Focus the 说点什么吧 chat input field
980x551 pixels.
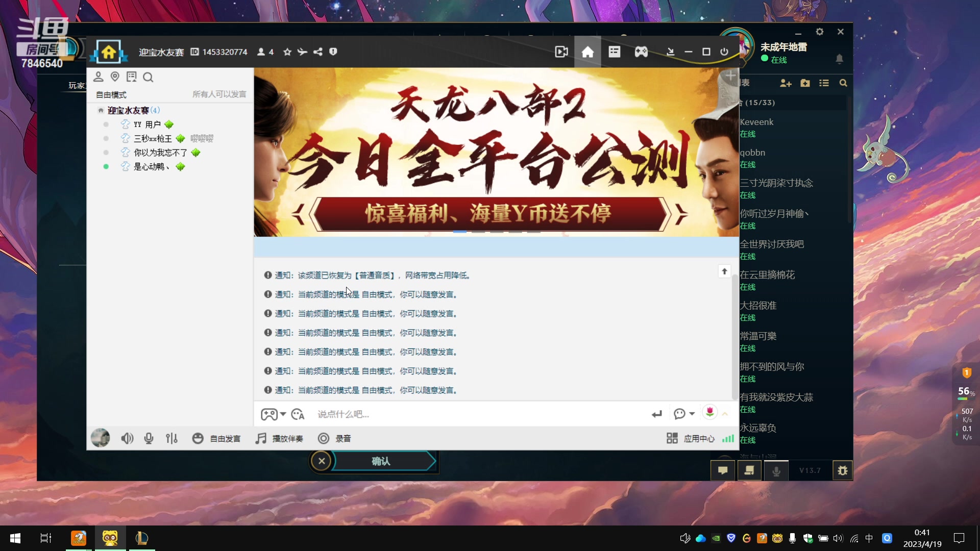[x=480, y=414]
